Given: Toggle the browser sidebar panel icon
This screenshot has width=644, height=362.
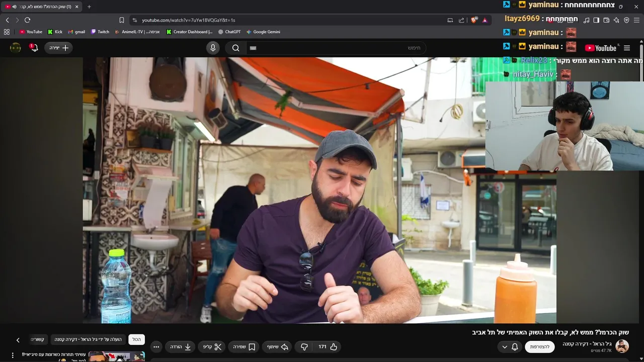Looking at the screenshot, I should pos(596,20).
